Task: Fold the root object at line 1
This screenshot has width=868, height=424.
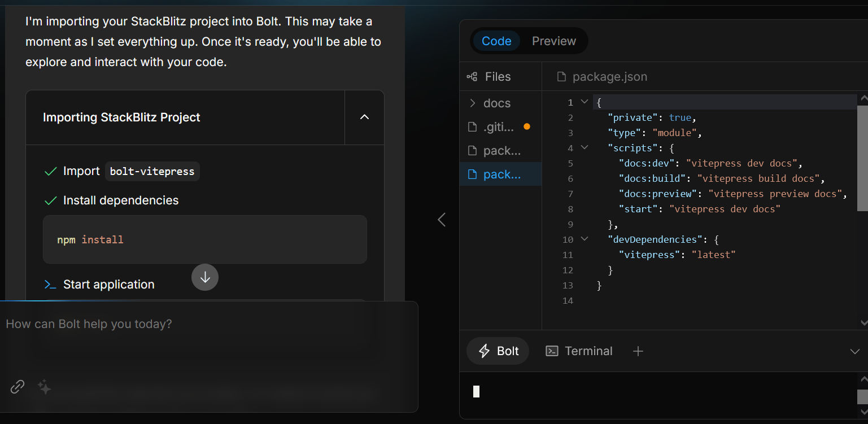Action: click(x=585, y=102)
